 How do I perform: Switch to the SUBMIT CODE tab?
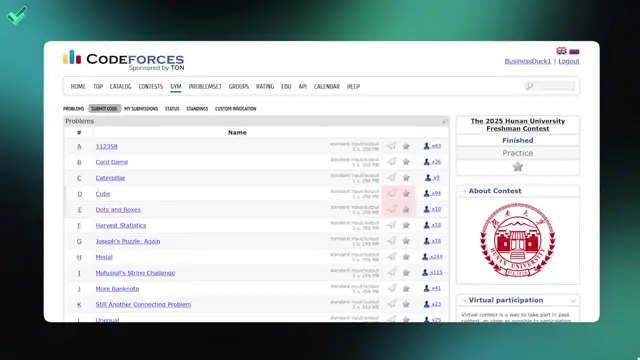(x=104, y=109)
